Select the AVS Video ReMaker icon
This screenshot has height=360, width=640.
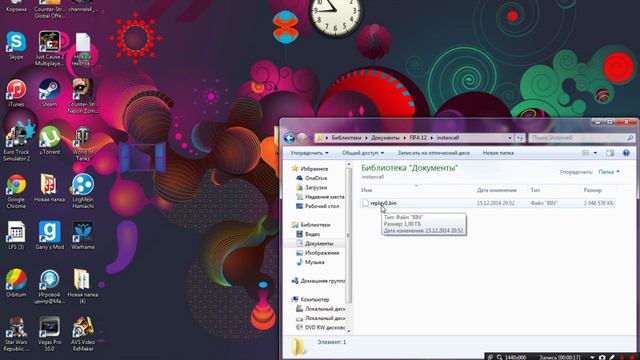click(83, 333)
